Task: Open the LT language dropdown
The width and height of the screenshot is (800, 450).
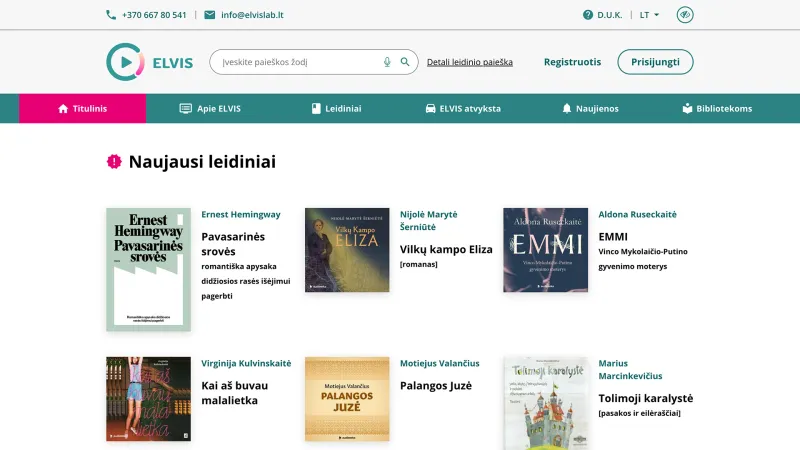Action: [x=649, y=15]
